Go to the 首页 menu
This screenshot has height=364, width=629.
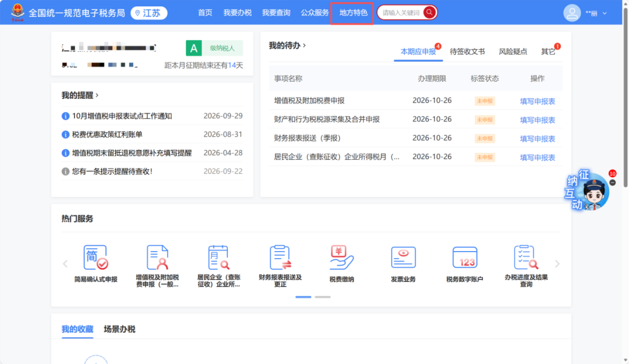(x=205, y=13)
